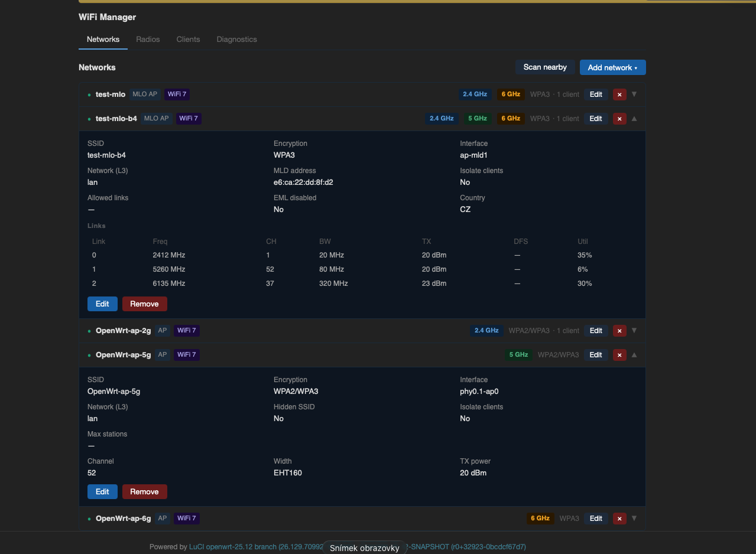Click red x icon on OpenWrt-ap-6g row
This screenshot has width=756, height=554.
pos(619,519)
